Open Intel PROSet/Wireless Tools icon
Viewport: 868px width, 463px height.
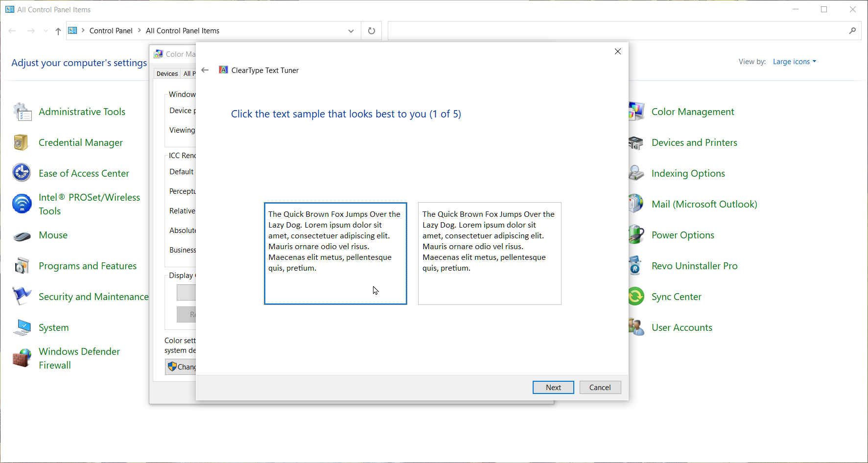tap(22, 204)
